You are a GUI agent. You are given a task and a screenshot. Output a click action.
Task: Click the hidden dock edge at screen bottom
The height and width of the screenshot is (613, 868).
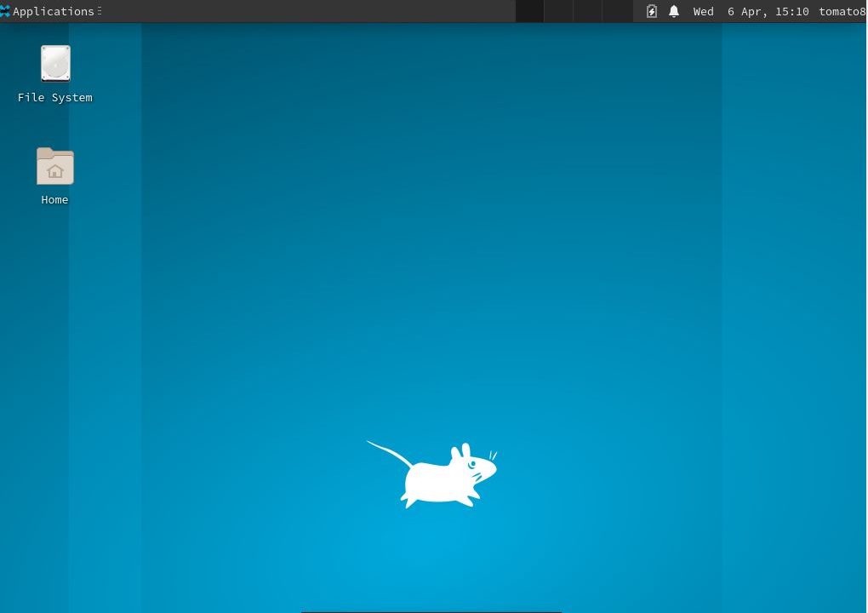click(431, 610)
